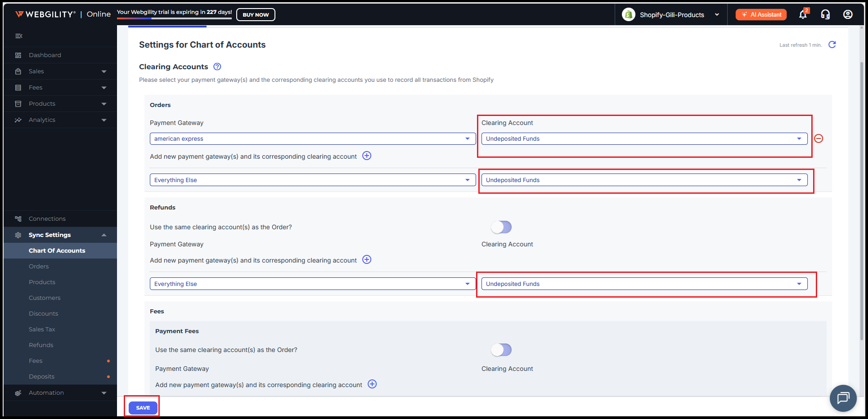Click the headset support icon
The height and width of the screenshot is (419, 868).
pyautogui.click(x=825, y=15)
